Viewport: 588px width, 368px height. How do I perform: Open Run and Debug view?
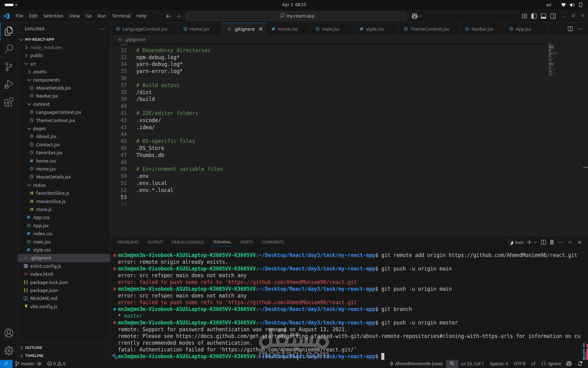click(9, 84)
